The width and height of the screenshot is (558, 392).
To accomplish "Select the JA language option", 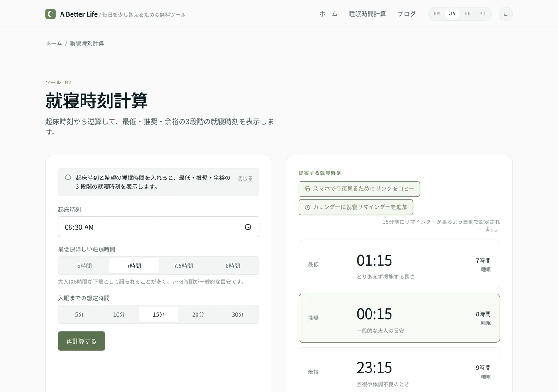I will coord(452,14).
